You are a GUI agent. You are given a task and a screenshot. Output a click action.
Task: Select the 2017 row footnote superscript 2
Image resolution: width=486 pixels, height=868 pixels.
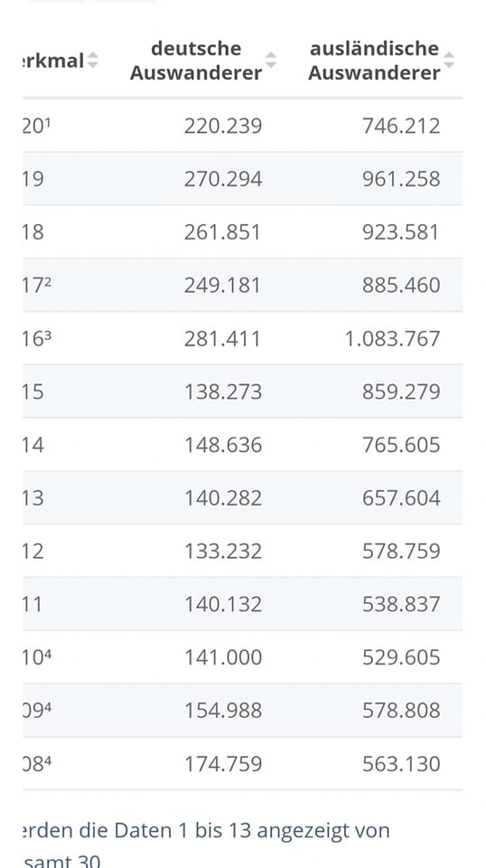coord(48,280)
